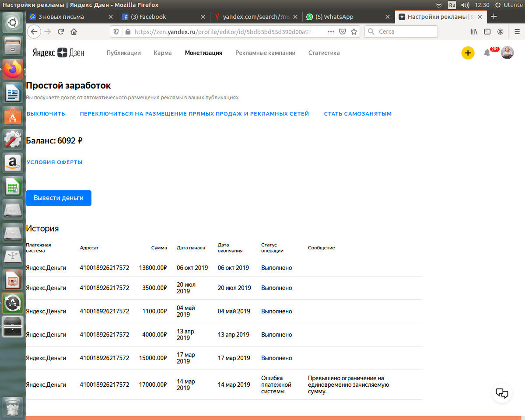Open System Settings wrench-gear icon
Screen dimensions: 525x420
(x=13, y=140)
